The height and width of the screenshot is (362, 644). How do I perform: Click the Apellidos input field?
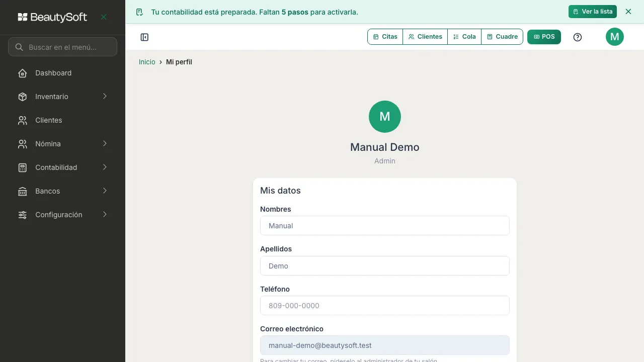point(385,266)
